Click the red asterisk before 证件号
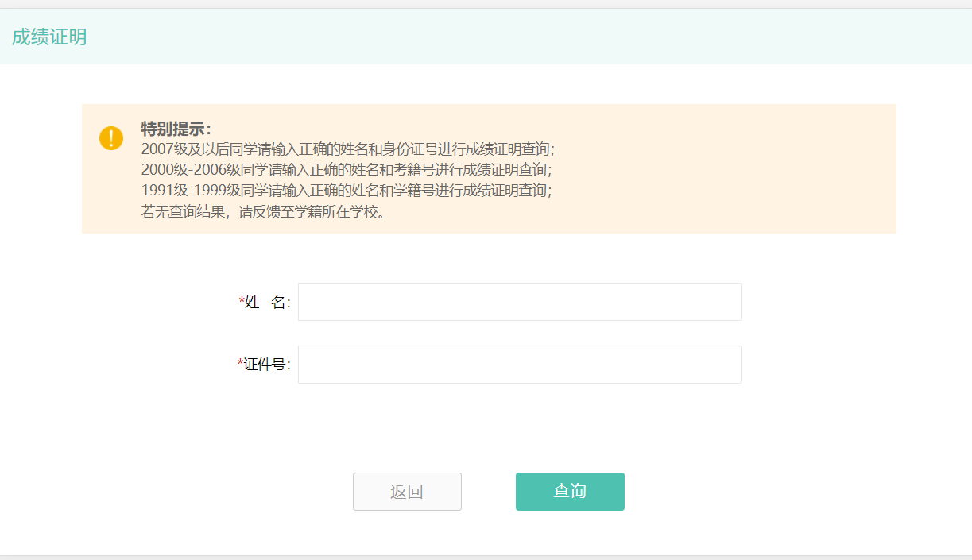 pyautogui.click(x=241, y=365)
